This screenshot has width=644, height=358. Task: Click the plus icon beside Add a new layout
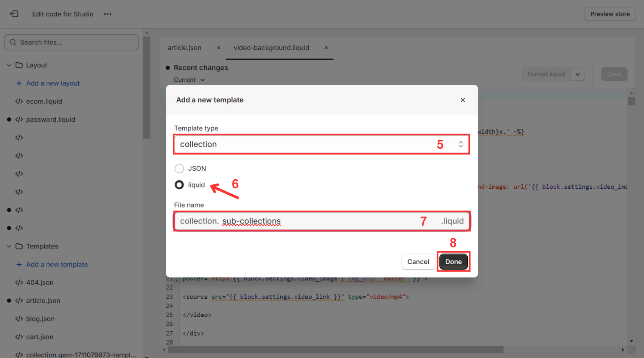[19, 83]
